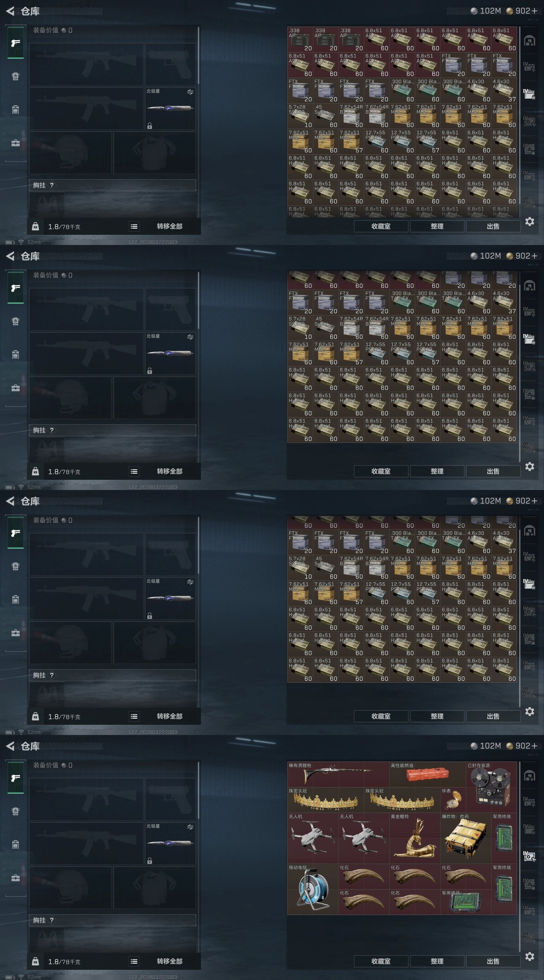Switch to backpack tab in the .338 ammo view
This screenshot has height=980, width=544.
[15, 76]
